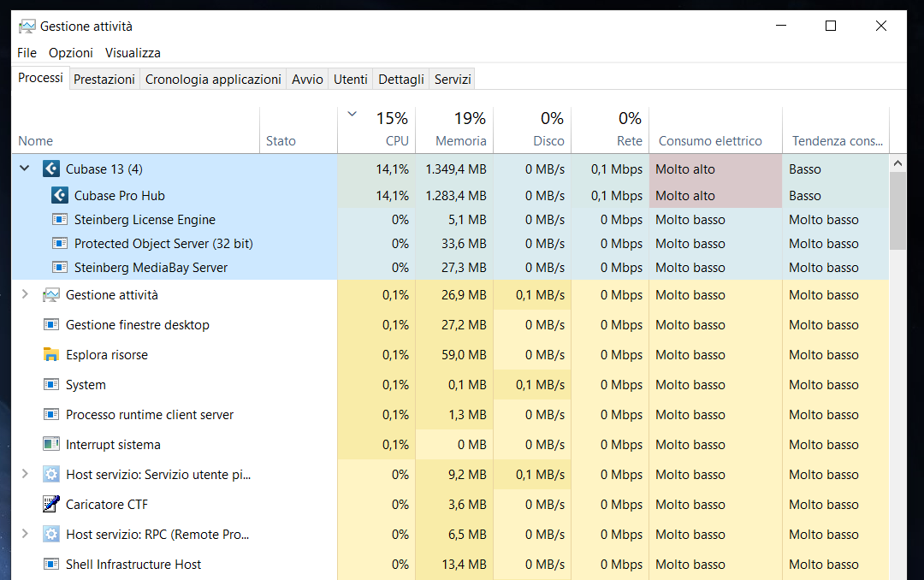Select the Shell Infrastructure Host process
Screen dimensions: 924x580
click(133, 565)
